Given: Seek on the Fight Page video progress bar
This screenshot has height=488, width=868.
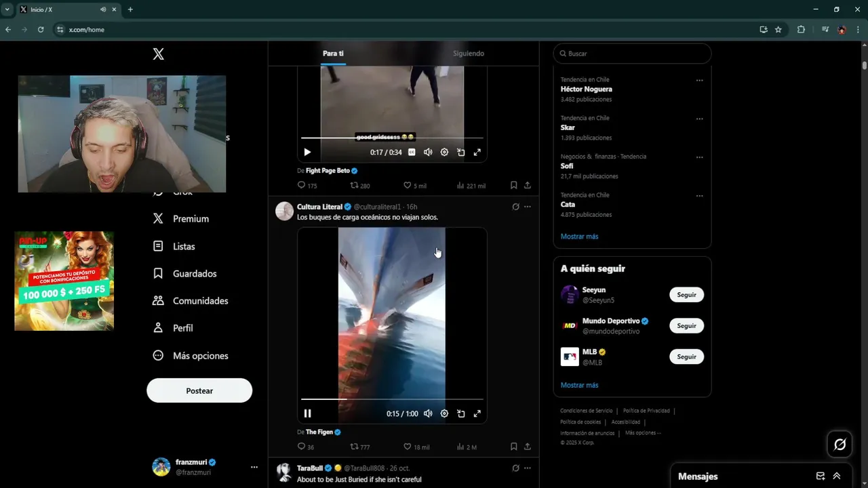Looking at the screenshot, I should click(392, 138).
